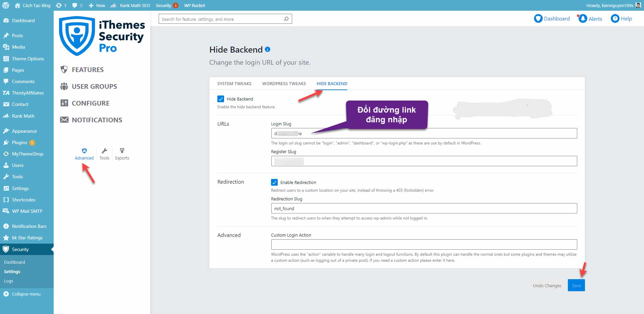Switch to SYSTEM TWEAKS tab
Screen dimensions: 644x314
coord(234,83)
